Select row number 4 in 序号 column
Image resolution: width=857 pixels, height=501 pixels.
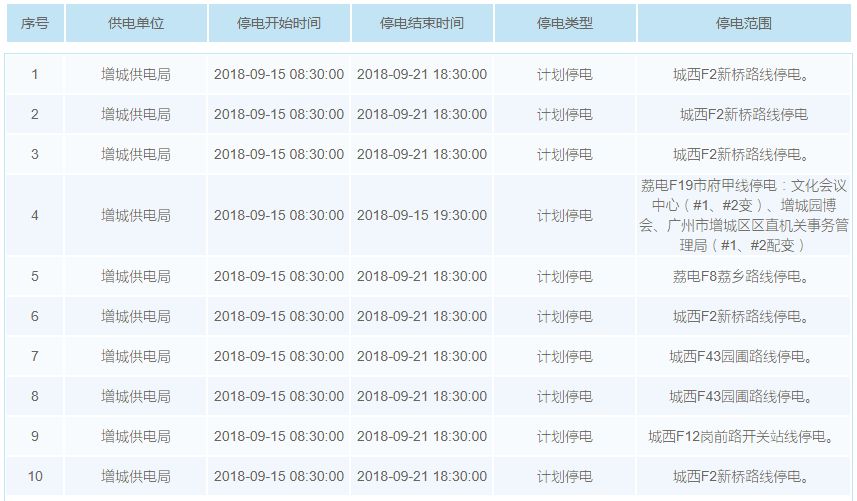coord(35,215)
